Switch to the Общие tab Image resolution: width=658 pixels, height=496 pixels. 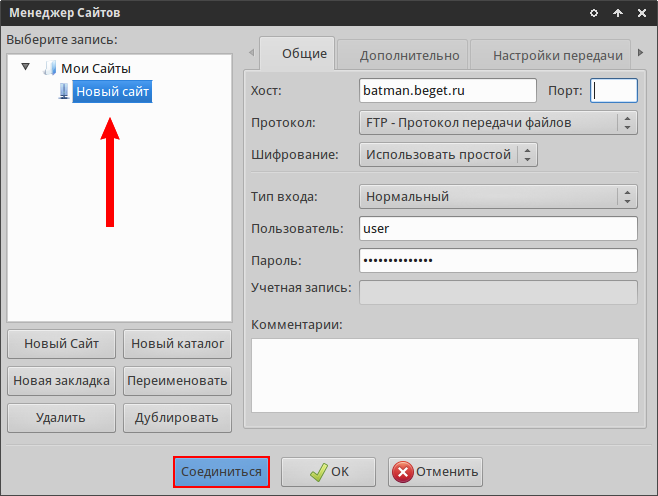(297, 53)
